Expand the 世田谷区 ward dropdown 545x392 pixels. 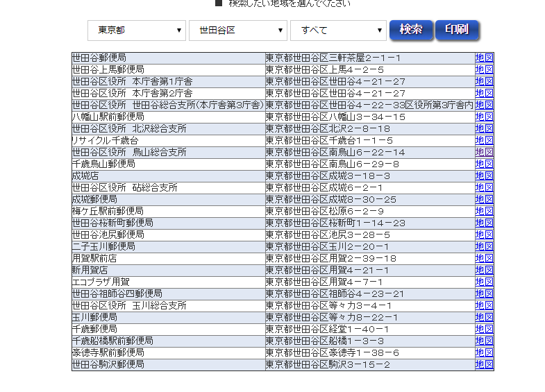tap(237, 31)
